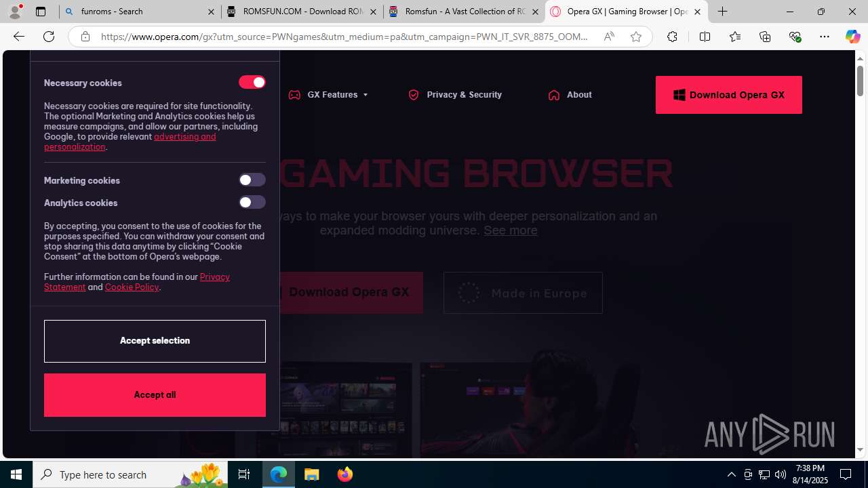The width and height of the screenshot is (868, 488).
Task: Switch to the funroms - Search tab
Action: [140, 12]
